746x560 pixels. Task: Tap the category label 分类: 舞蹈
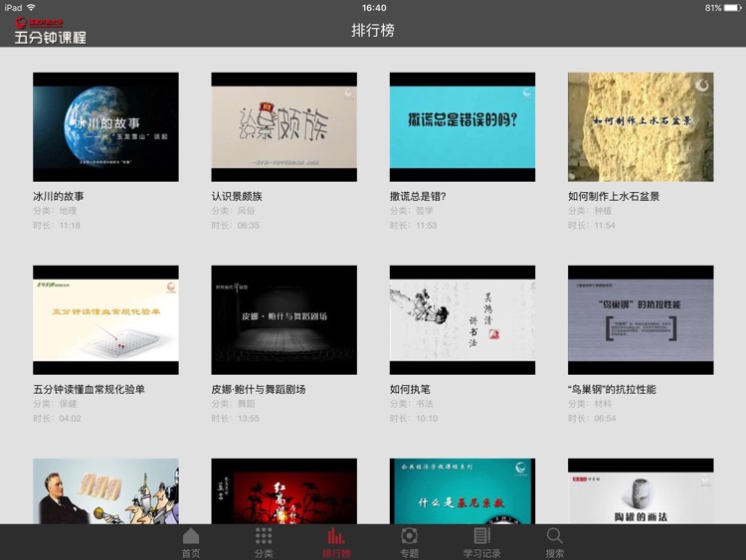233,404
